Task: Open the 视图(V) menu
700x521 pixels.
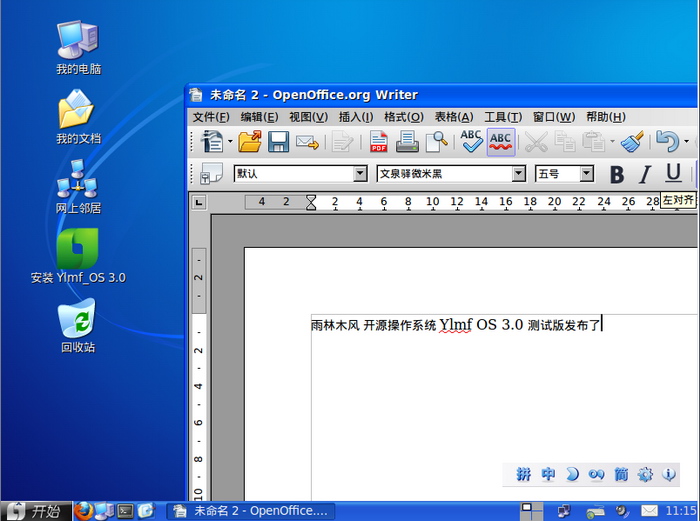Action: [x=308, y=117]
